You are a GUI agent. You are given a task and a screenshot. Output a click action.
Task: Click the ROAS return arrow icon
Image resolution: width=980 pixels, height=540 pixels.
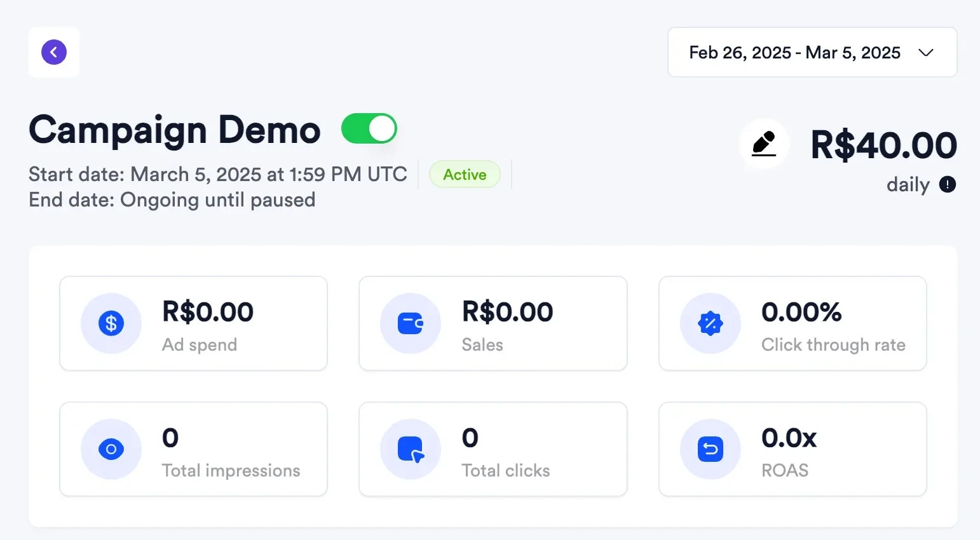click(710, 449)
